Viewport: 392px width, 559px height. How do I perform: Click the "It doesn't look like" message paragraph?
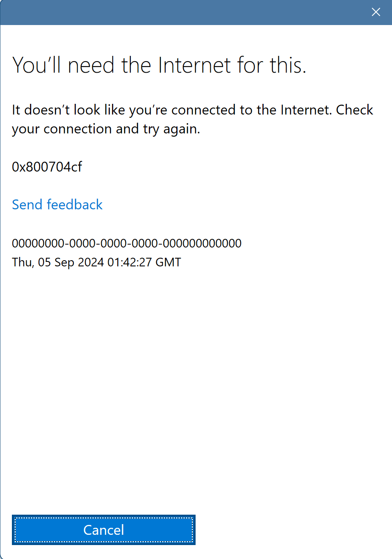(x=192, y=119)
